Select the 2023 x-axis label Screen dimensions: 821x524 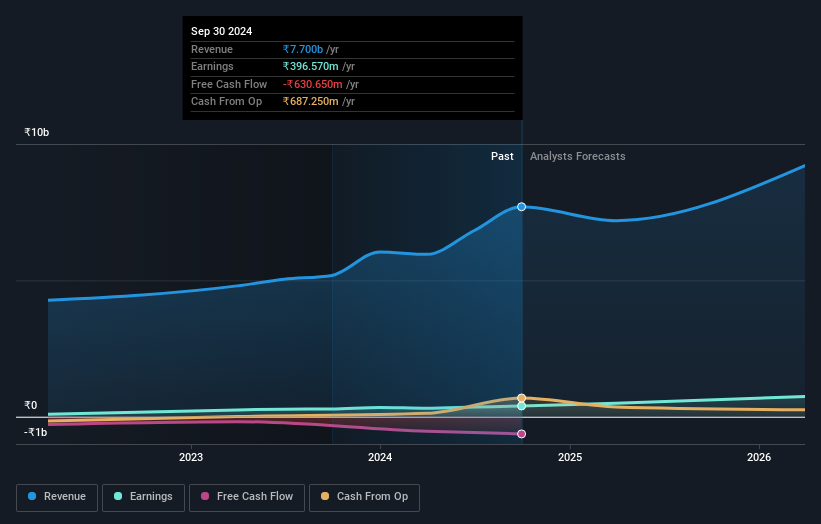point(191,457)
